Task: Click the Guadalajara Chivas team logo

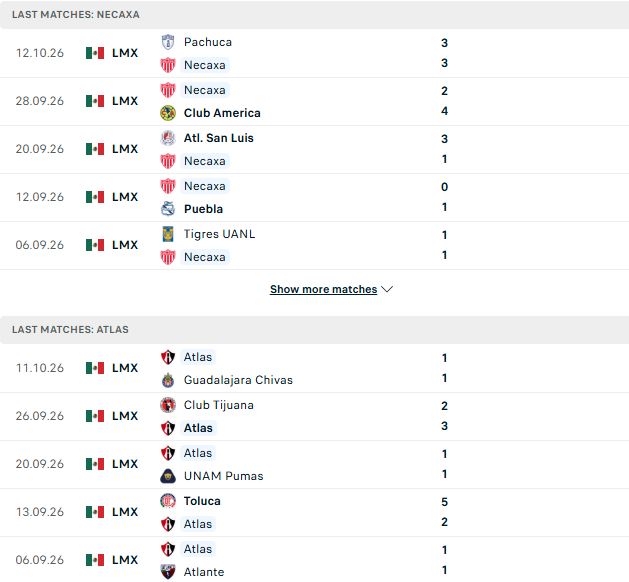Action: tap(168, 380)
